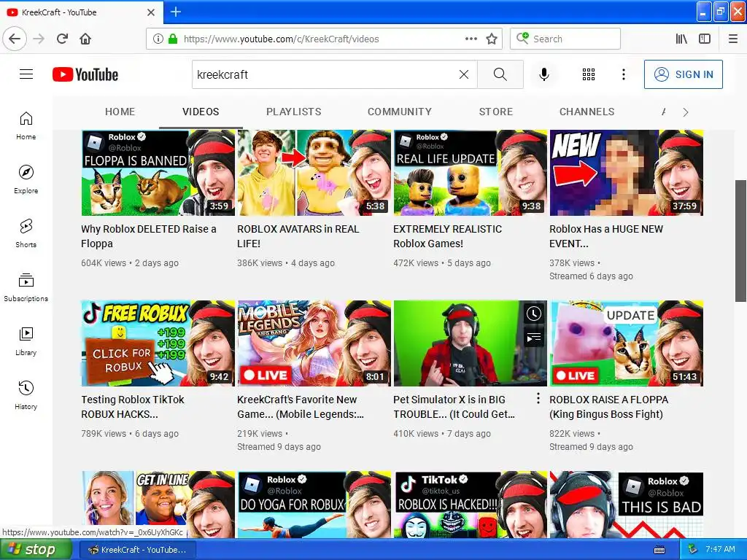Click Mobile Legends LIVE thumbnail

(x=314, y=343)
